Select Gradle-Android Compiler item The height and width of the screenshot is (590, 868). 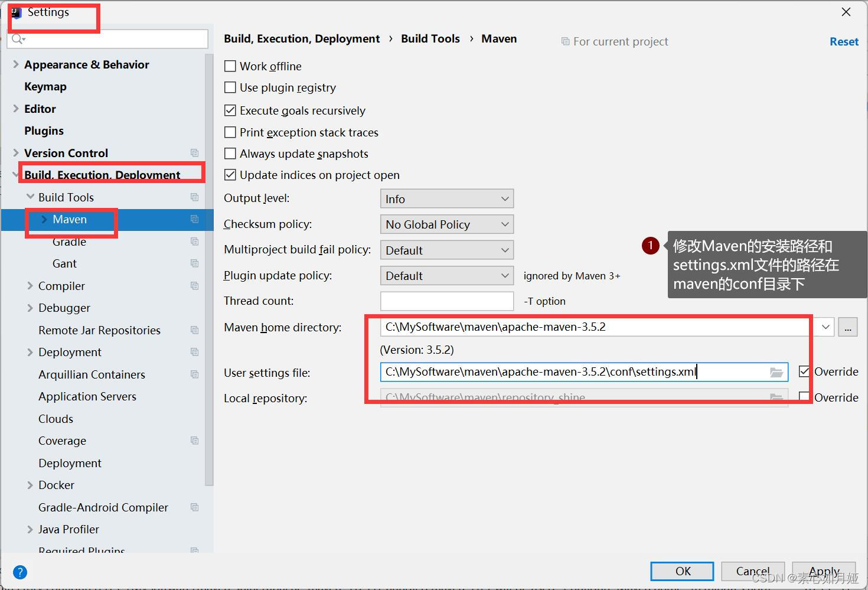103,507
